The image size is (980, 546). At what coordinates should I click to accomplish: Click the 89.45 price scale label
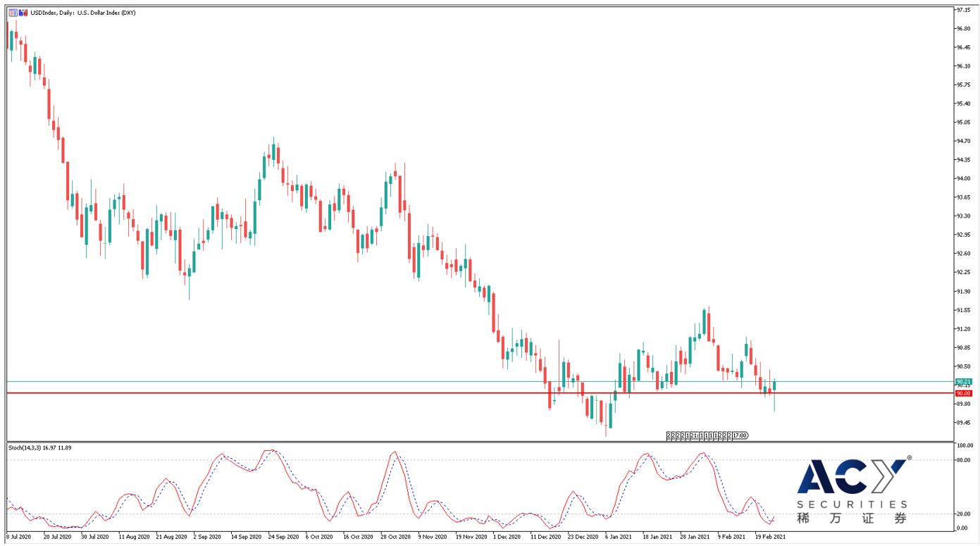965,423
